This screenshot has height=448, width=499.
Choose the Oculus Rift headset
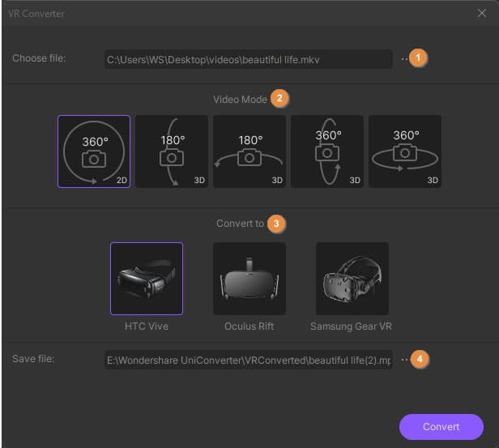pyautogui.click(x=249, y=278)
